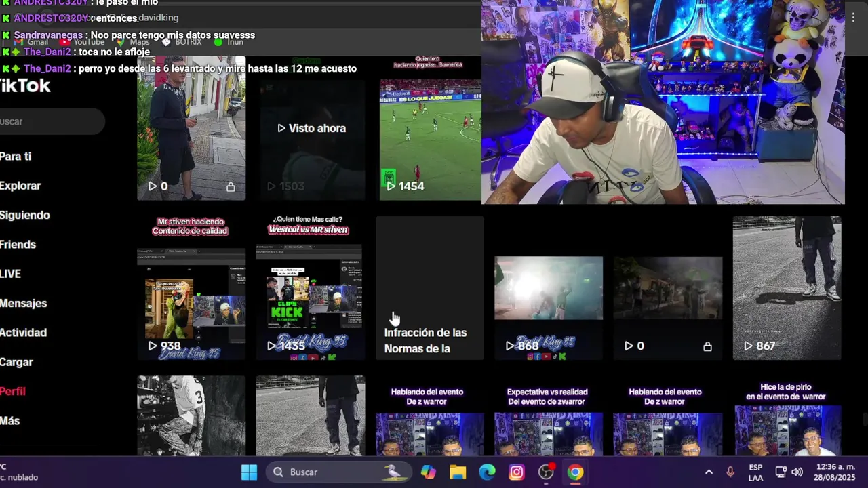The image size is (868, 488).
Task: Open File Explorer from the taskbar
Action: point(458,472)
